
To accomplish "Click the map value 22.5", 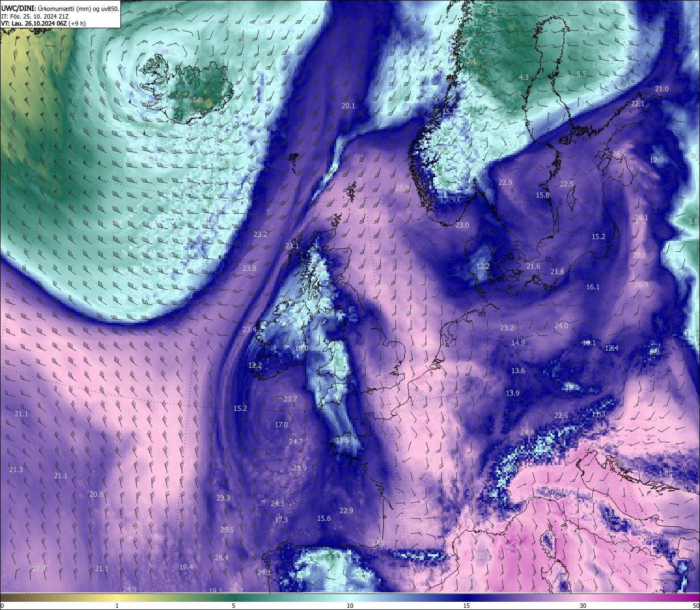I will click(567, 184).
